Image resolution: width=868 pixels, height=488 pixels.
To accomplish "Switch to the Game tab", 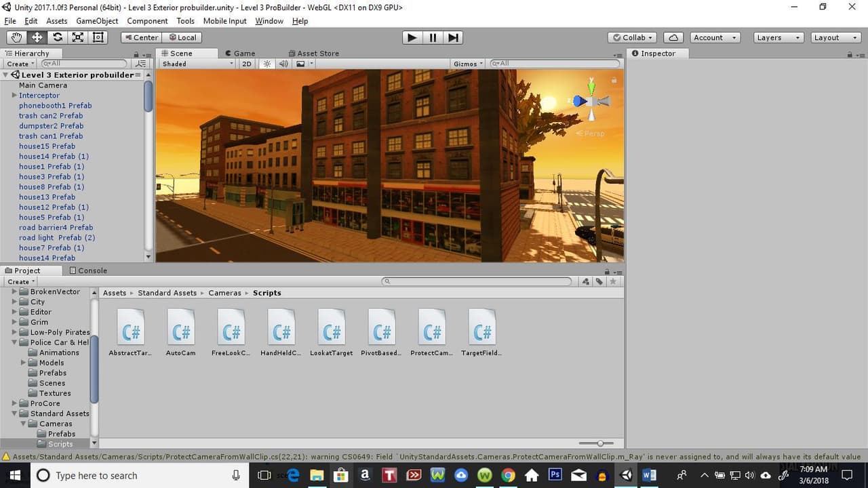I will click(x=240, y=54).
